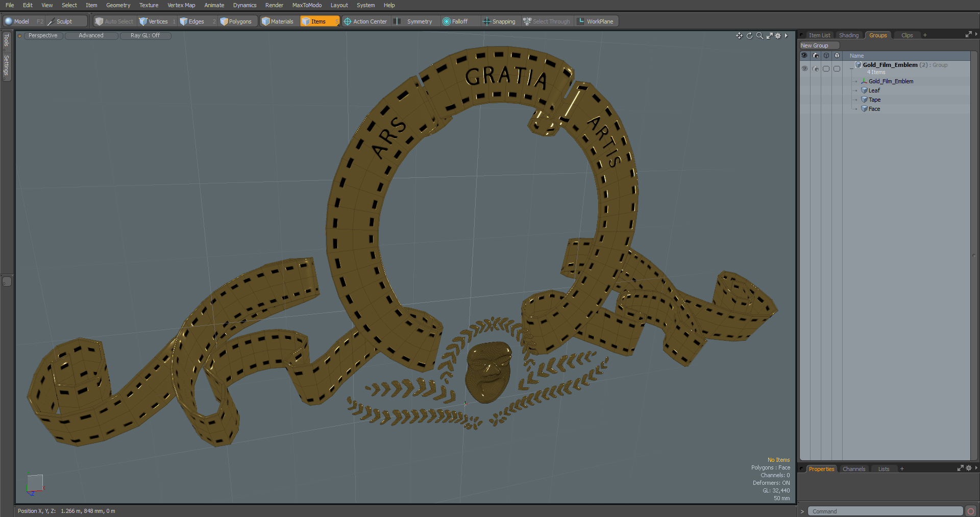980x517 pixels.
Task: Open the vertical Tools sidebar tab
Action: [x=7, y=41]
